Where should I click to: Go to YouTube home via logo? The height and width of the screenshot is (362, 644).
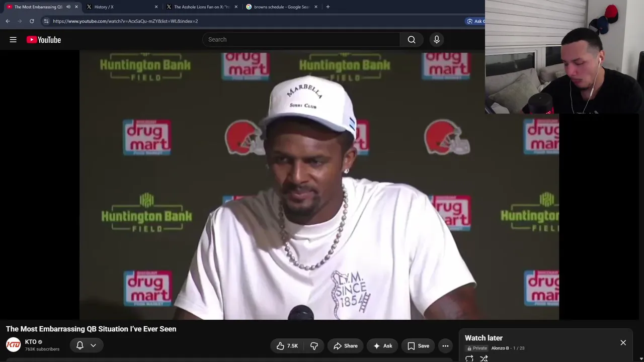[x=44, y=40]
